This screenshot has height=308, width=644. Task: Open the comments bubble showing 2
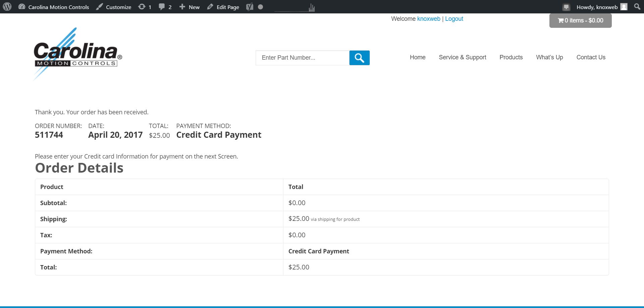165,7
